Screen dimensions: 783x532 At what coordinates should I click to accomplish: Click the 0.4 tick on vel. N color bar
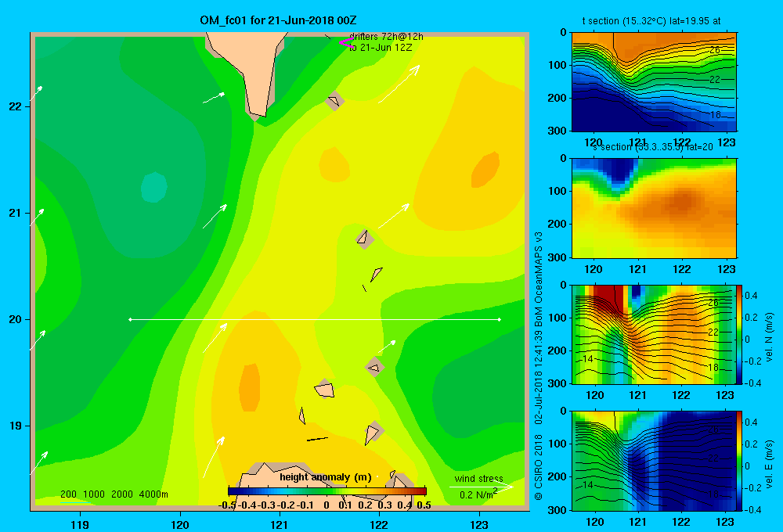point(752,296)
